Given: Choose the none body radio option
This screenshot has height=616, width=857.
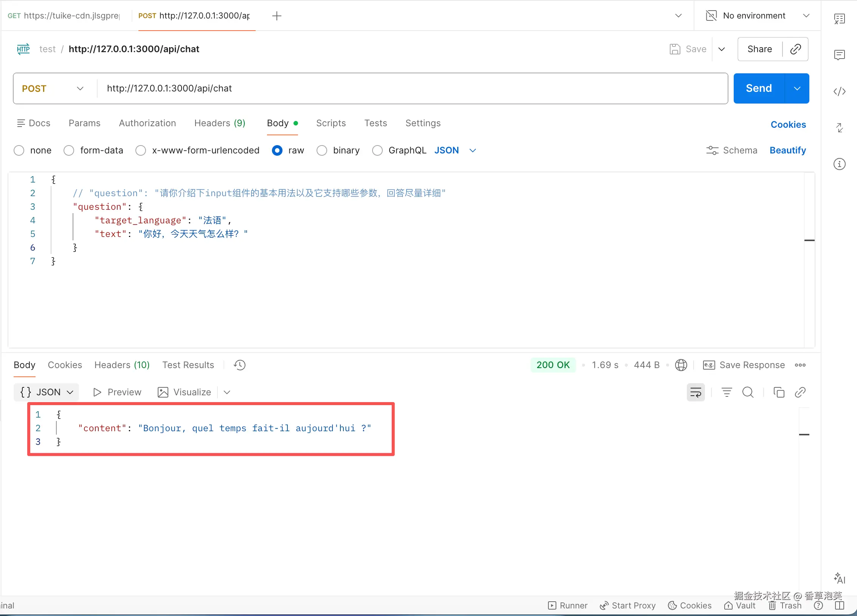Looking at the screenshot, I should (19, 150).
